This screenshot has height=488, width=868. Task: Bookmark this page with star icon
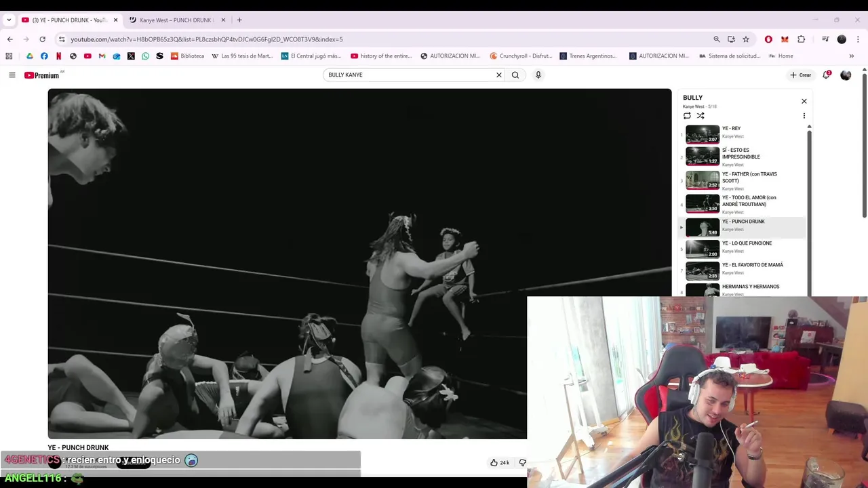tap(746, 39)
